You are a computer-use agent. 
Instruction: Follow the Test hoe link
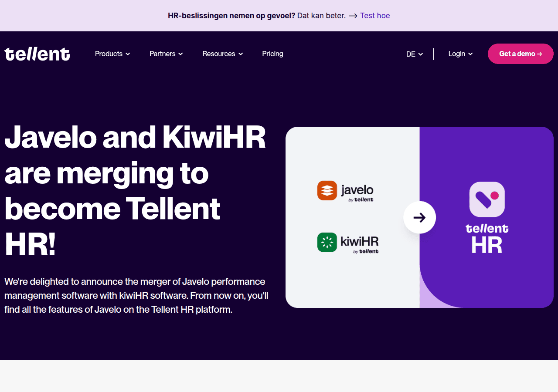[375, 16]
